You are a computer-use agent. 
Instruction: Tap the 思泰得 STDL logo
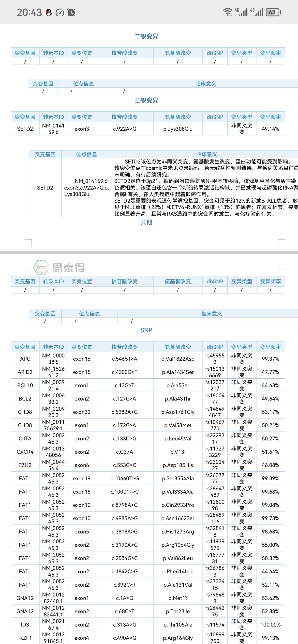pyautogui.click(x=59, y=268)
